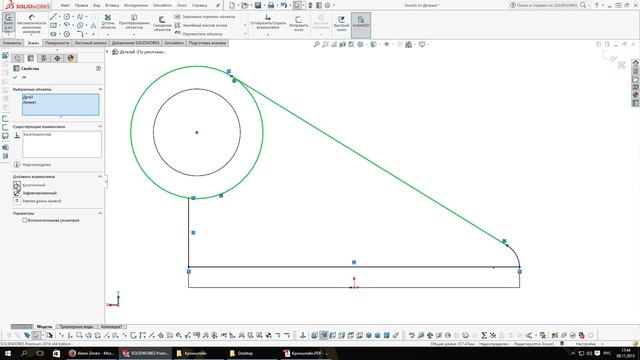This screenshot has width=640, height=360.
Task: Click the Convert Entities tool
Action: tap(134, 21)
